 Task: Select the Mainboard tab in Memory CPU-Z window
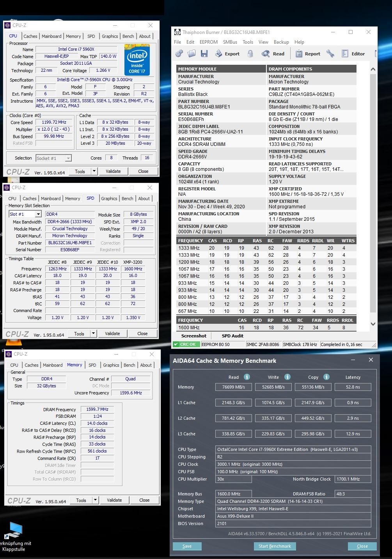click(53, 365)
